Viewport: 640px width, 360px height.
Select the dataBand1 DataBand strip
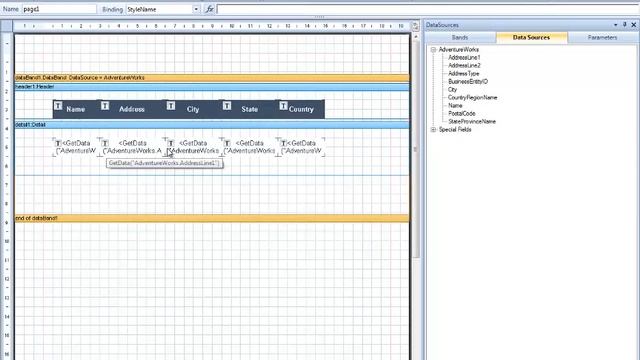212,78
